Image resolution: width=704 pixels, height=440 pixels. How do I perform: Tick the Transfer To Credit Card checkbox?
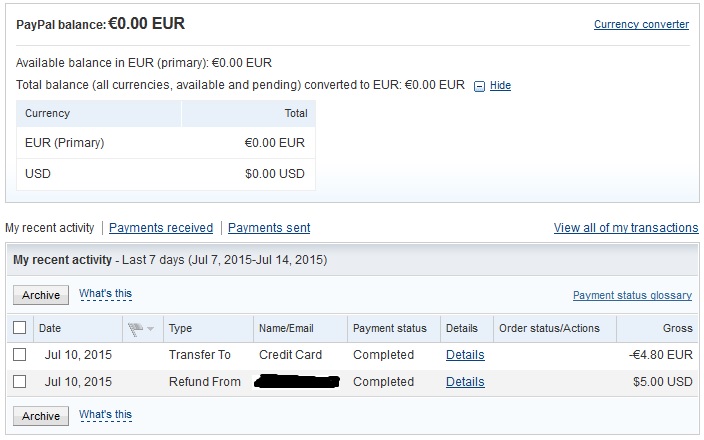click(20, 355)
